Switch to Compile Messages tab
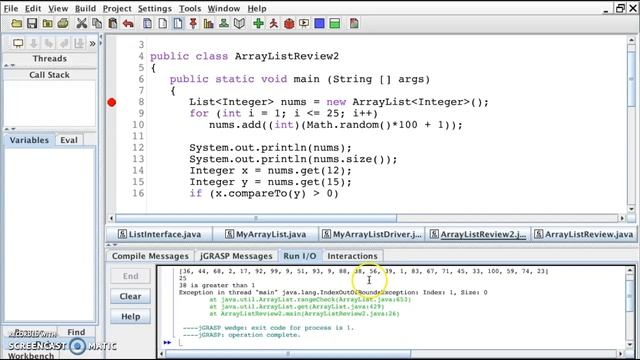 pyautogui.click(x=150, y=256)
